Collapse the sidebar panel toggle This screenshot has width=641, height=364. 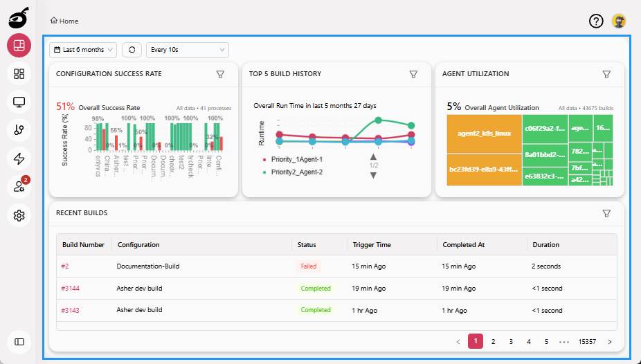[x=19, y=341]
